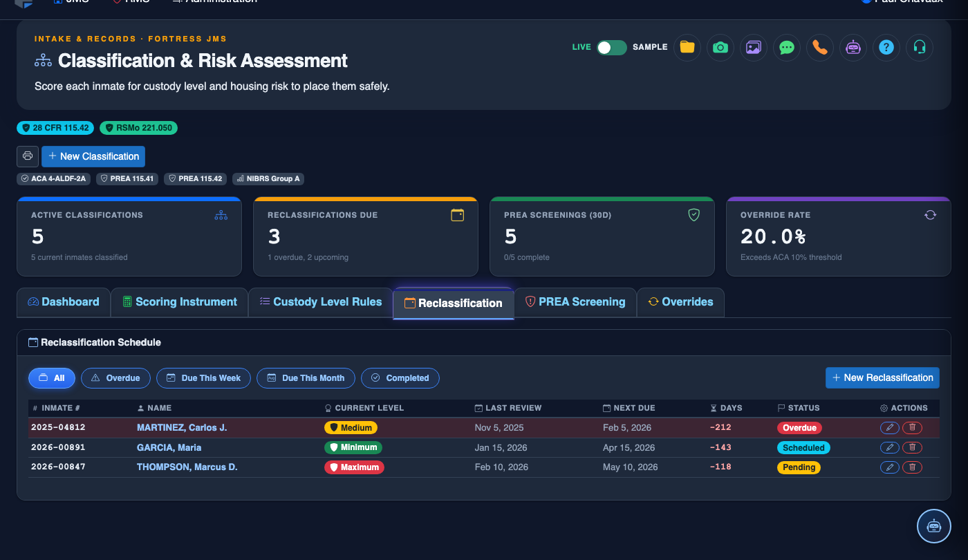Switch to the Dashboard tab

click(64, 302)
